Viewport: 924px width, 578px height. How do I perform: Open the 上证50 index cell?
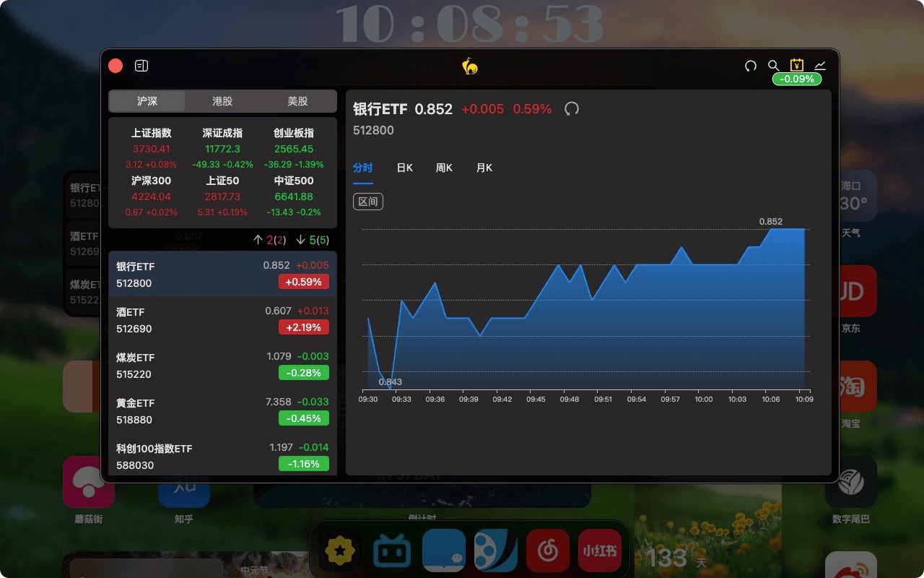222,197
